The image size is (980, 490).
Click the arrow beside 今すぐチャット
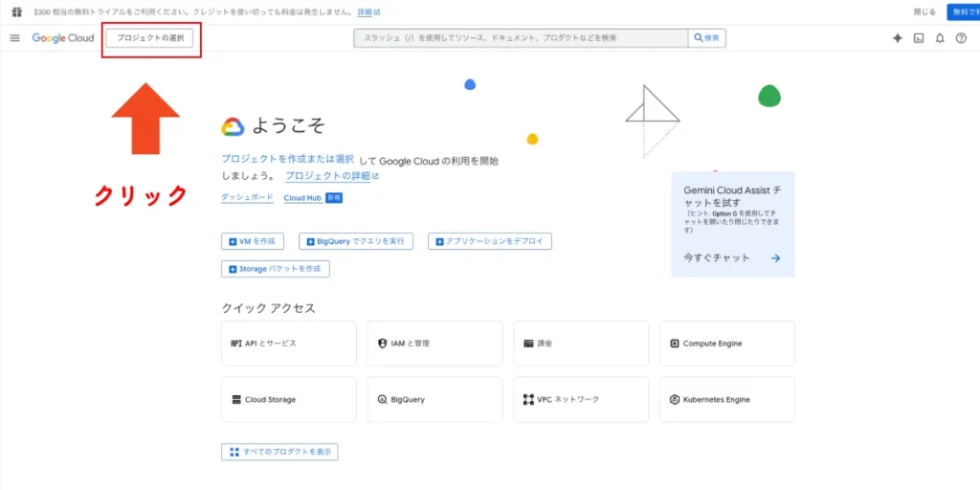click(x=775, y=258)
